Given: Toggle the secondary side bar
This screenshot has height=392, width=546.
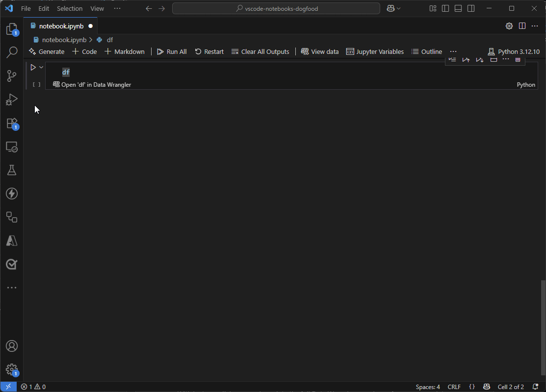Looking at the screenshot, I should pos(471,8).
